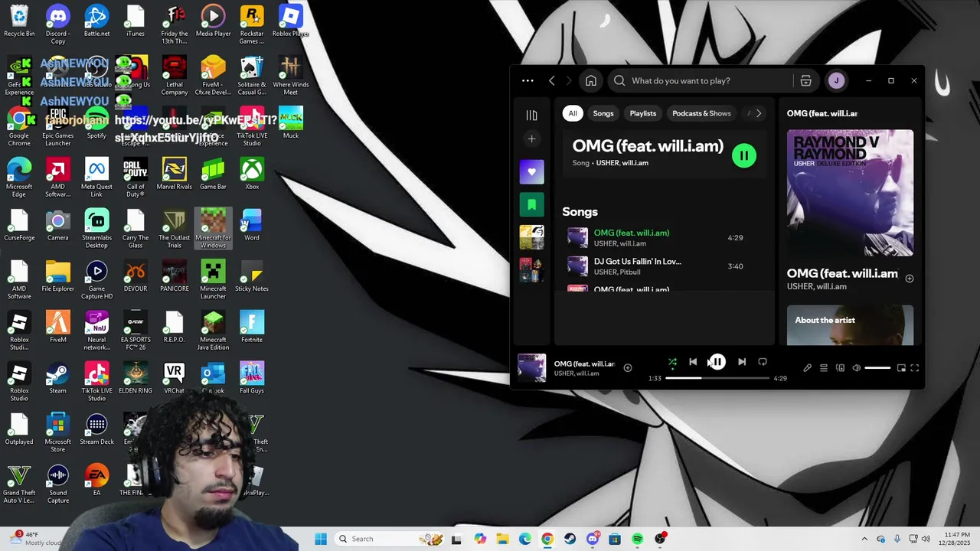
Task: Click the now playing album thumbnail
Action: 531,368
